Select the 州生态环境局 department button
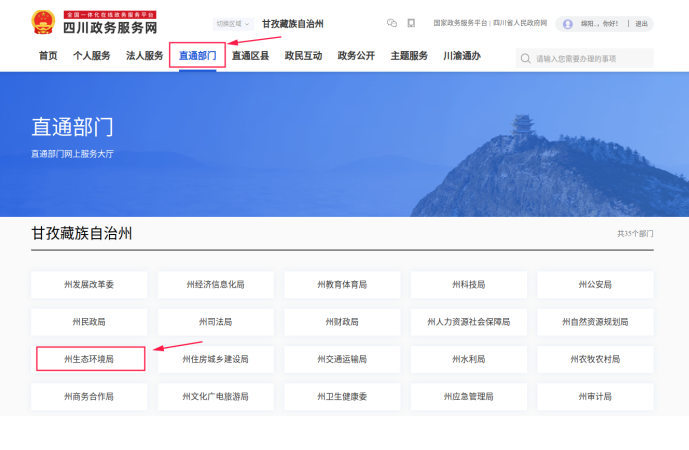Screen dimensions: 689x450 coord(90,359)
